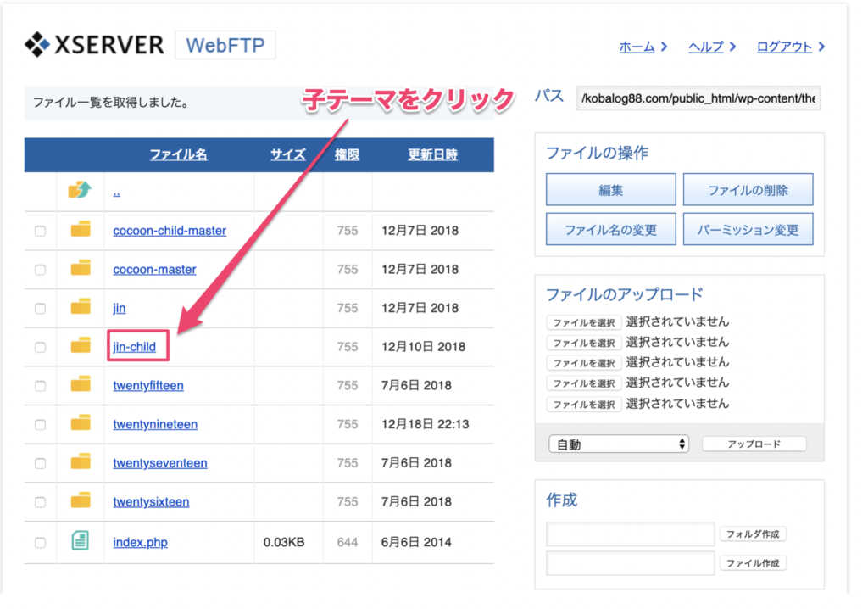The width and height of the screenshot is (868, 609).
Task: Open the twentysixteen folder link
Action: 151,502
